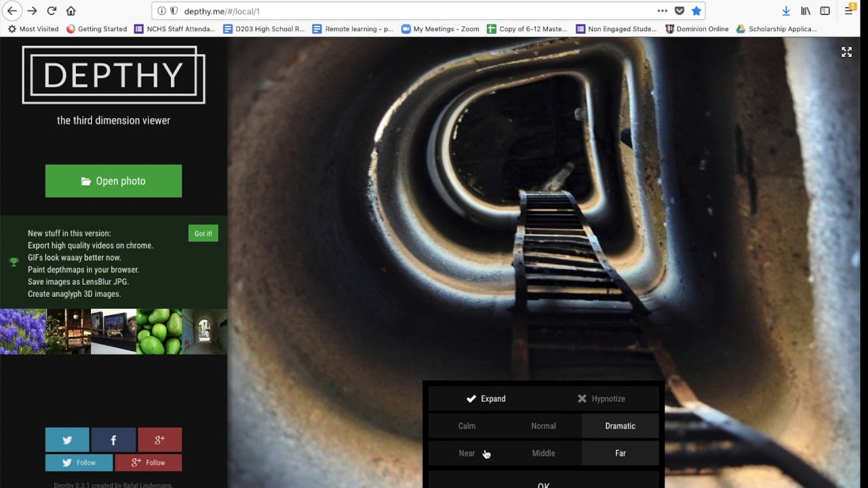Select Normal animation intensity
Image resolution: width=868 pixels, height=488 pixels.
543,426
